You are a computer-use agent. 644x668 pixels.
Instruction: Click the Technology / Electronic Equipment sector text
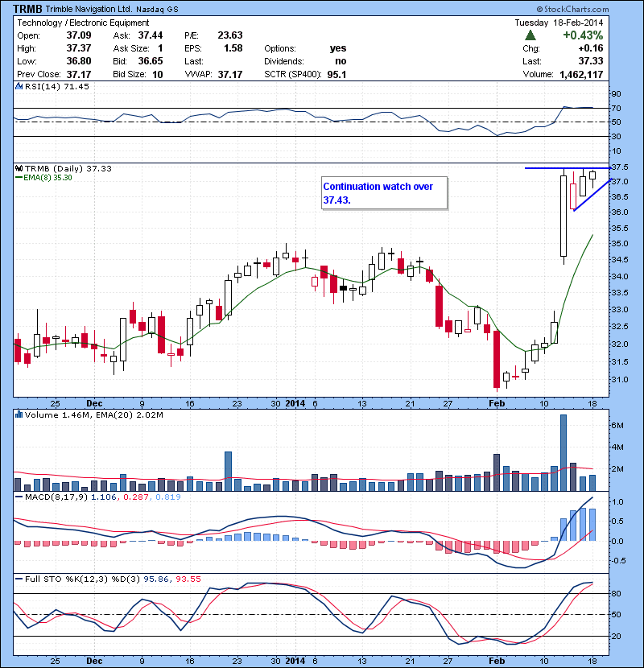[83, 23]
